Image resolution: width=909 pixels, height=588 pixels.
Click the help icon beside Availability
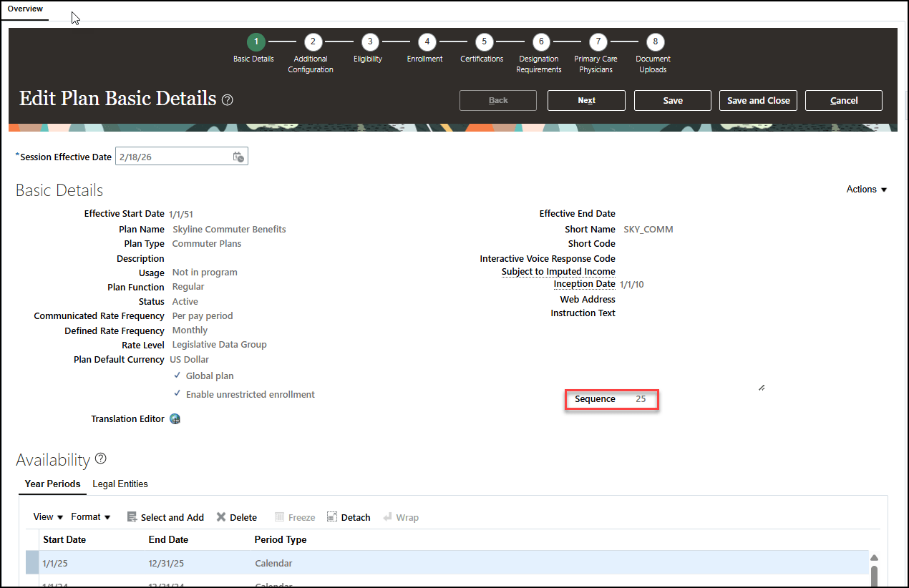[100, 460]
